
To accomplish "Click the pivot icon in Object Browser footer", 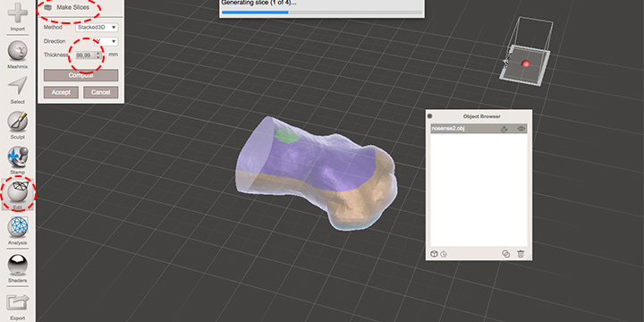I will (x=444, y=255).
